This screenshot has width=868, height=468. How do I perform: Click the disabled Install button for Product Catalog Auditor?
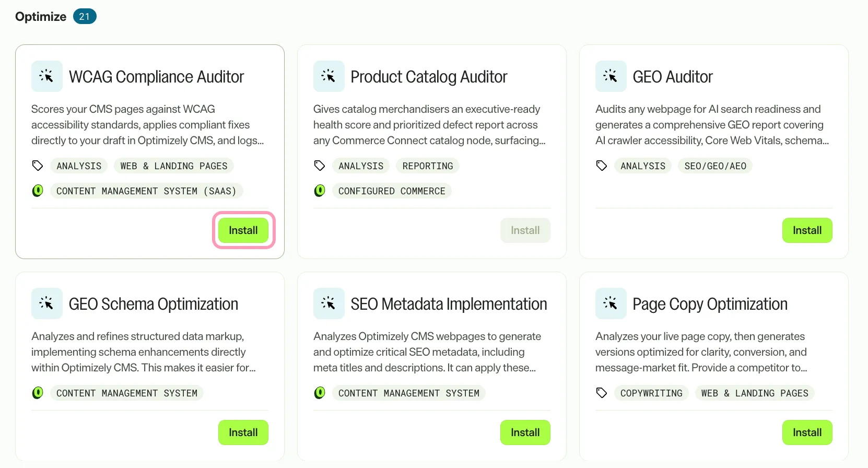[525, 230]
